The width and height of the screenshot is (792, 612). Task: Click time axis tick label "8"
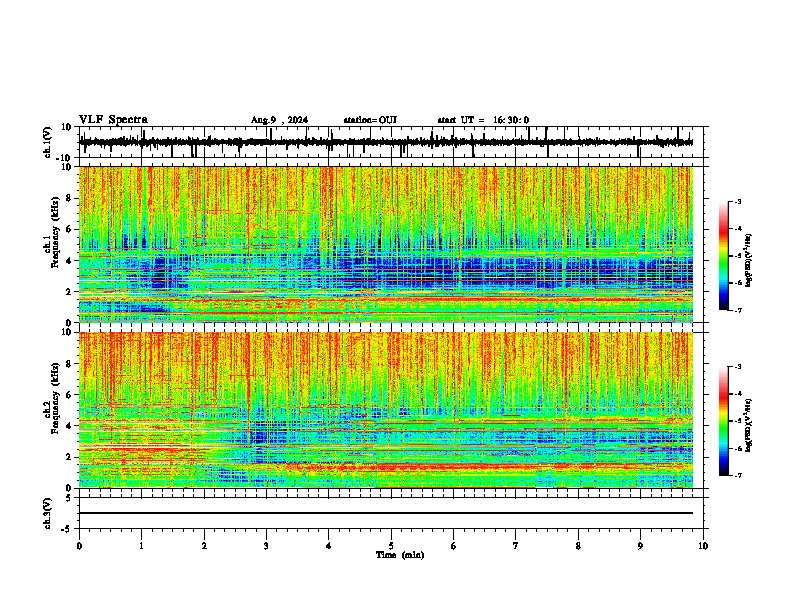(578, 546)
